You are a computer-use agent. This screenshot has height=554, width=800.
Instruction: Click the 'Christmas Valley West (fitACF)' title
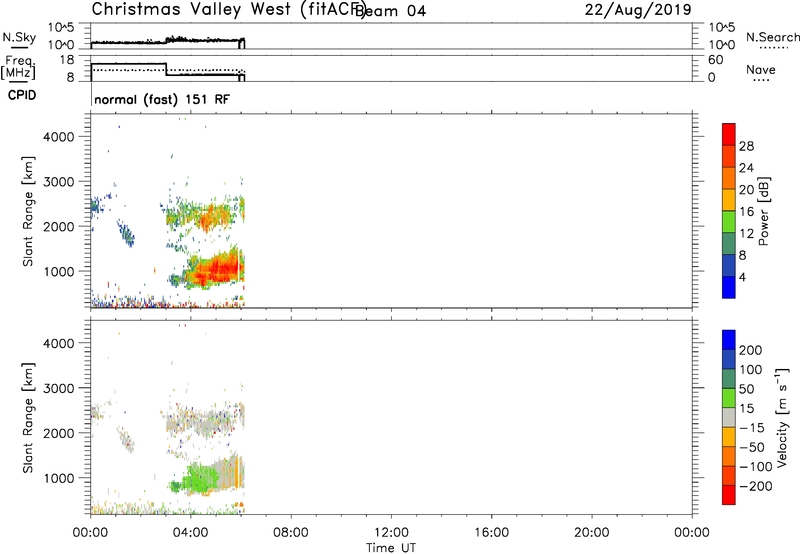228,10
